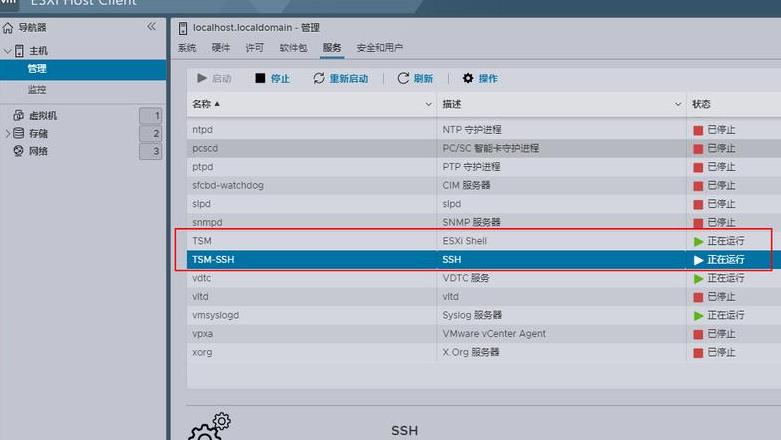The width and height of the screenshot is (781, 440).
Task: Click the 启动 start service button
Action: [214, 78]
